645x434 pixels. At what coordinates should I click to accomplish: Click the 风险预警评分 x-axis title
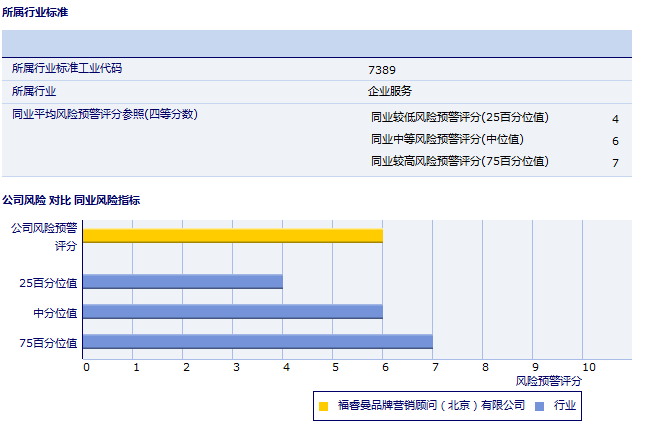pos(548,381)
